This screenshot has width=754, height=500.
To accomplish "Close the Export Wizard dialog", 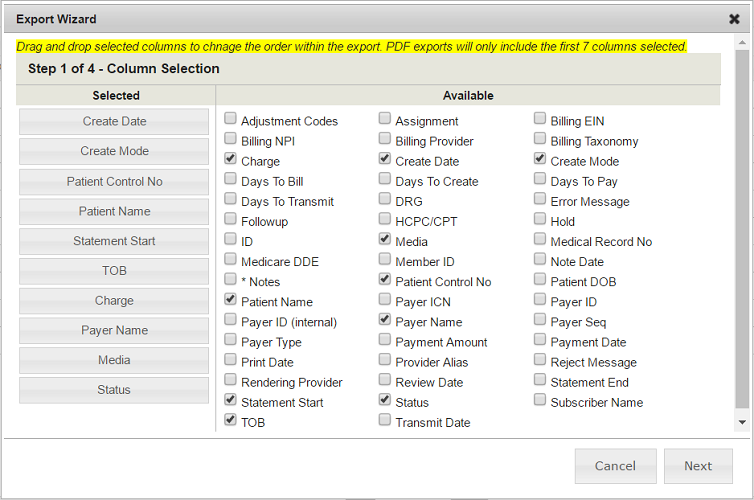I will 734,19.
